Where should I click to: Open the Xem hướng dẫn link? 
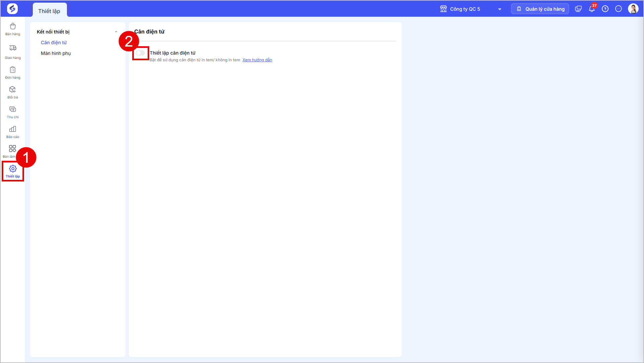pyautogui.click(x=257, y=60)
